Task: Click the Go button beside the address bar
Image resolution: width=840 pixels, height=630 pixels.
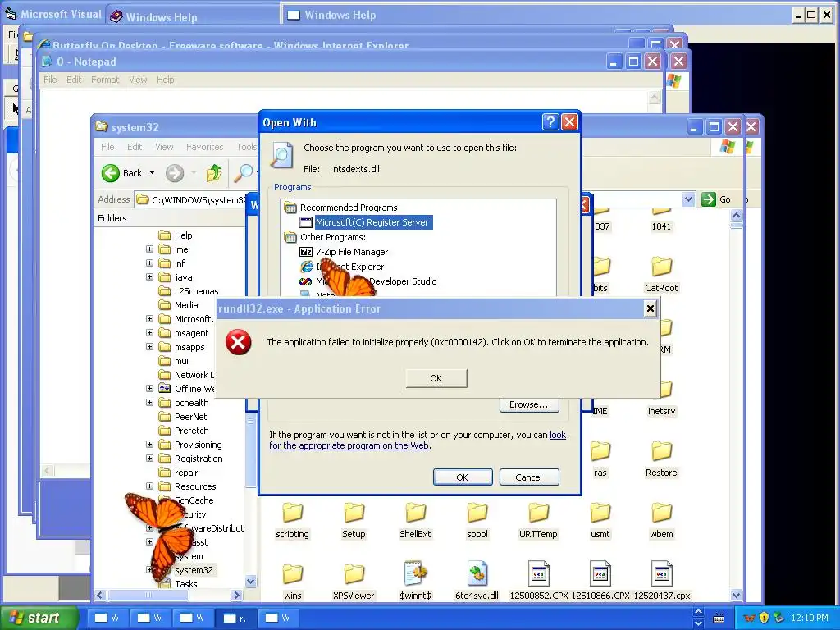Action: tap(716, 199)
